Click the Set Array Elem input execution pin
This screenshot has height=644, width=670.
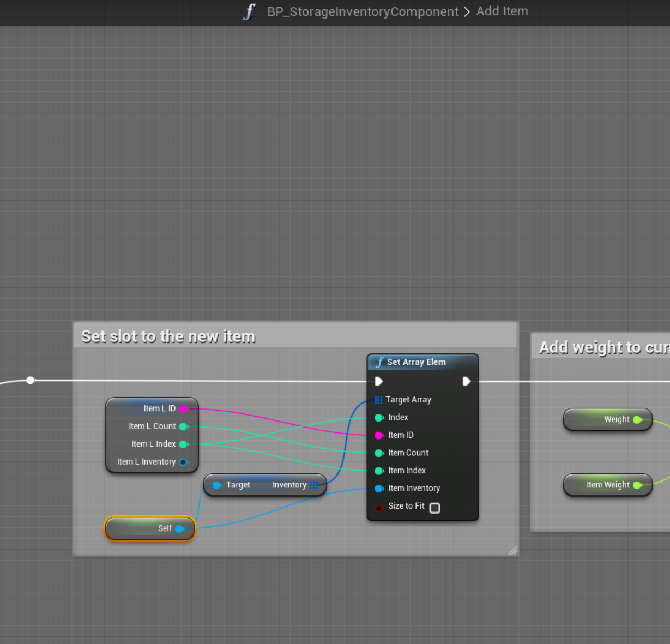tap(379, 381)
